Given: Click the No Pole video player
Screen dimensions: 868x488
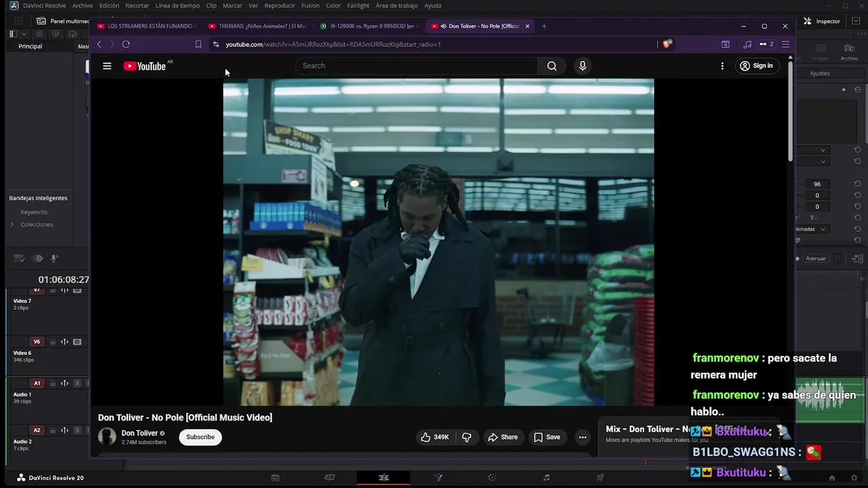Looking at the screenshot, I should pos(439,242).
